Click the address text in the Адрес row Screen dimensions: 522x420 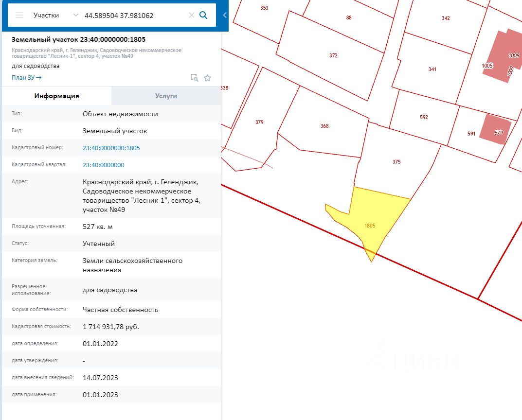pyautogui.click(x=142, y=196)
